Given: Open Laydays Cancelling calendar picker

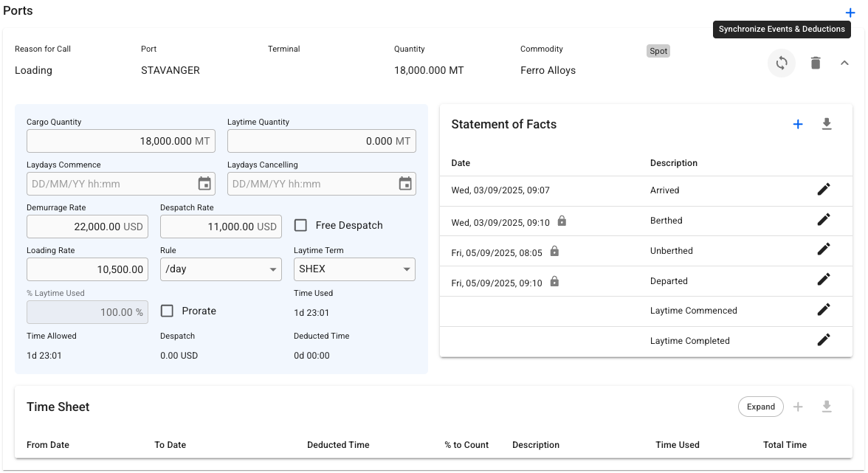Looking at the screenshot, I should (405, 184).
